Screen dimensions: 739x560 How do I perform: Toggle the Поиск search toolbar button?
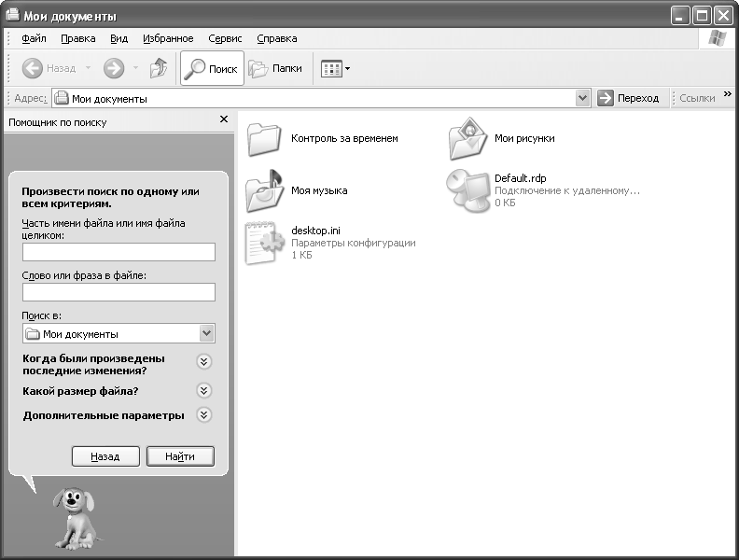212,68
